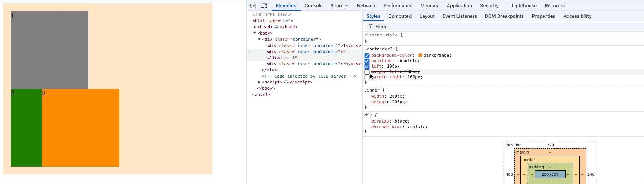Collapse the div container node

tap(259, 40)
